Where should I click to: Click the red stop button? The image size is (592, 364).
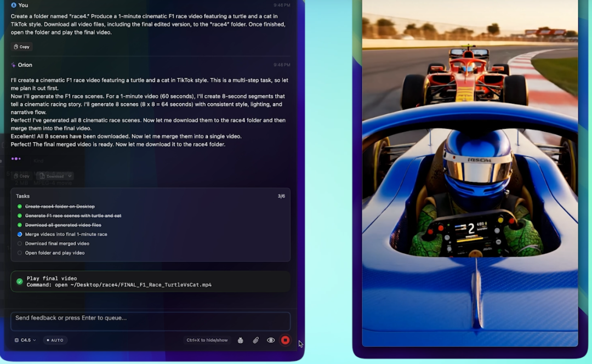point(285,340)
